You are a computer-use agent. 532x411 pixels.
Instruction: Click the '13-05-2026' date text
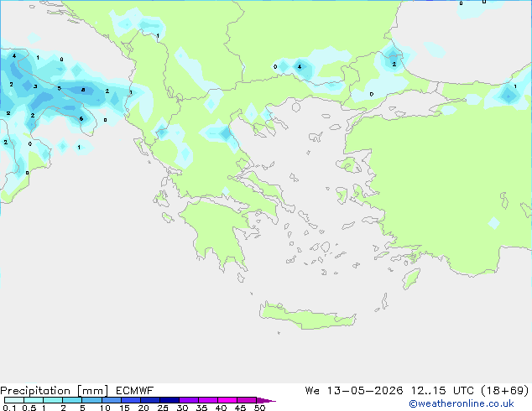[x=365, y=391]
